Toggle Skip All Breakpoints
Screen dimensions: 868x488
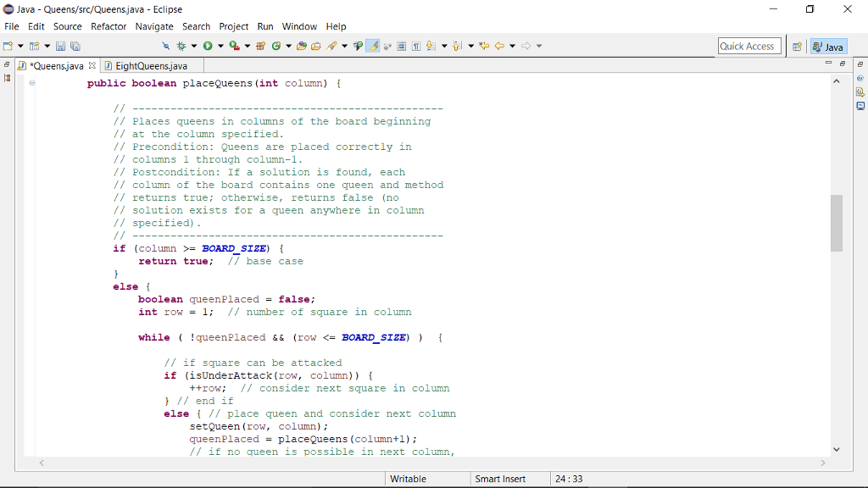tap(164, 46)
